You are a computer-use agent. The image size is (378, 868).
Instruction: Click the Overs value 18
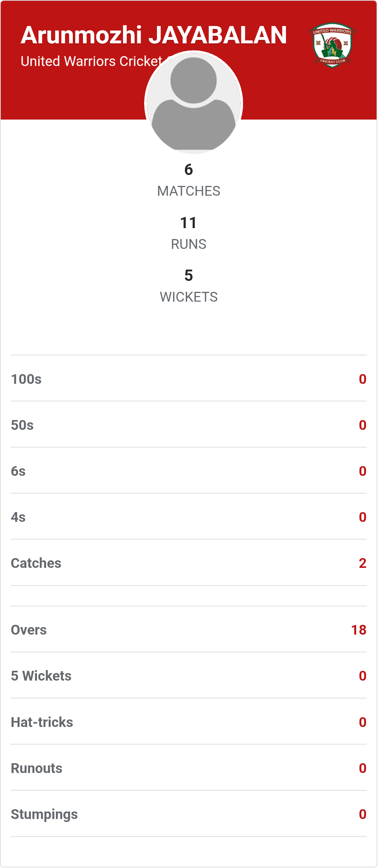[359, 630]
